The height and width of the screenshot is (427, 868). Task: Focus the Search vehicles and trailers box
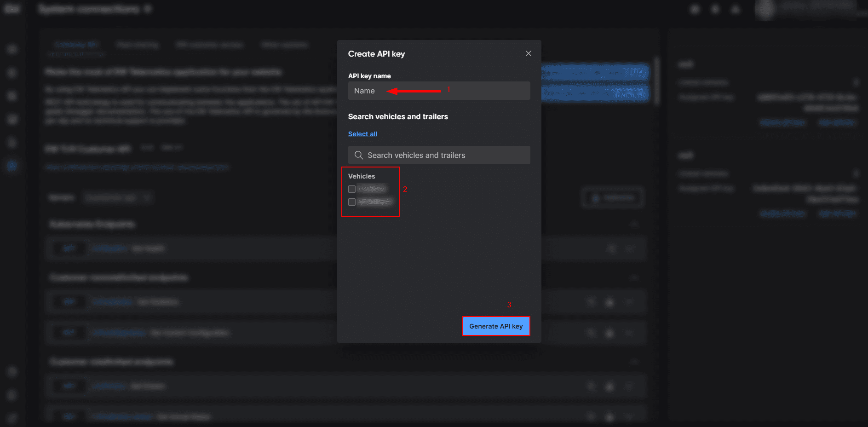coord(439,155)
